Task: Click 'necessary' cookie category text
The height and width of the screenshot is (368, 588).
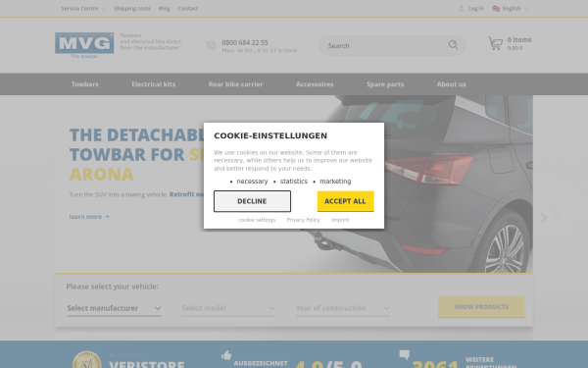Action: (x=252, y=182)
